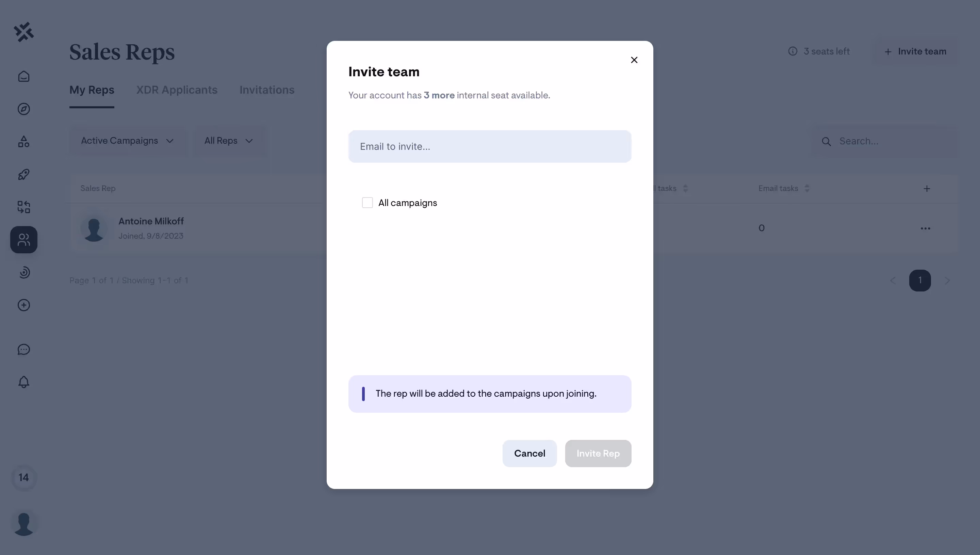This screenshot has height=555, width=980.
Task: Select the sales reps people icon
Action: click(x=23, y=240)
